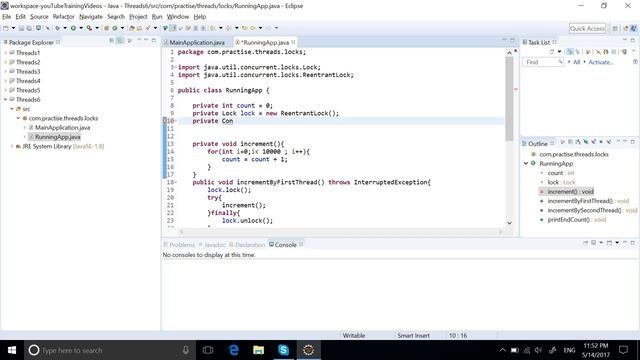Click Display Selected Console icon
This screenshot has width=640, height=360.
[x=593, y=243]
